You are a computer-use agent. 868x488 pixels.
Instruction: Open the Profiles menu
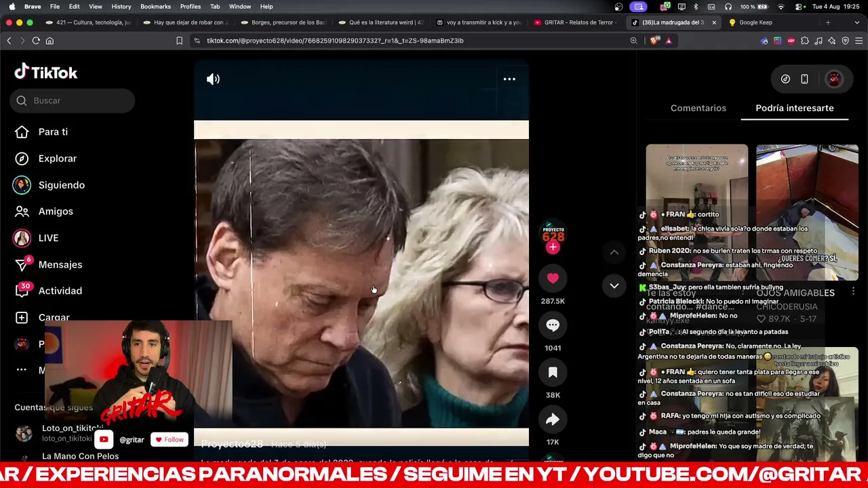coord(191,7)
